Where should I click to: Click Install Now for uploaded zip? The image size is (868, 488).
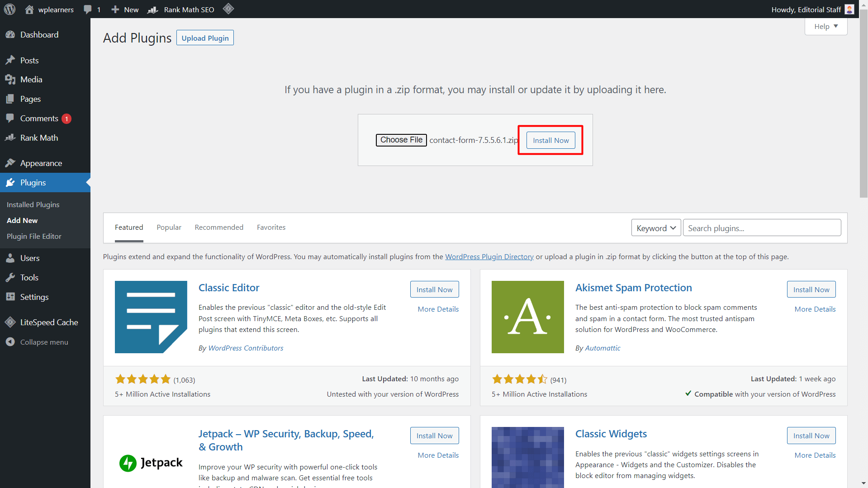pyautogui.click(x=550, y=140)
